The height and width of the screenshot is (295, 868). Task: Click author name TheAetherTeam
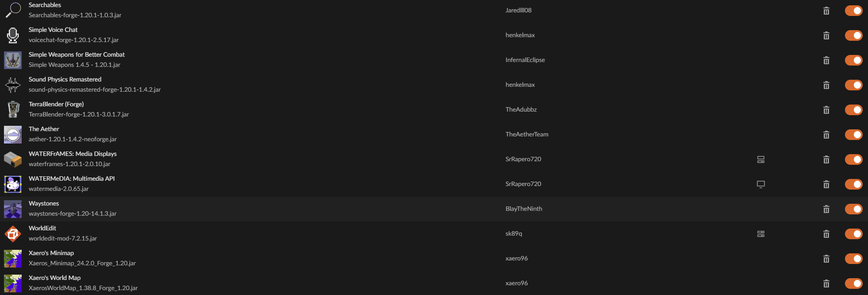click(527, 134)
